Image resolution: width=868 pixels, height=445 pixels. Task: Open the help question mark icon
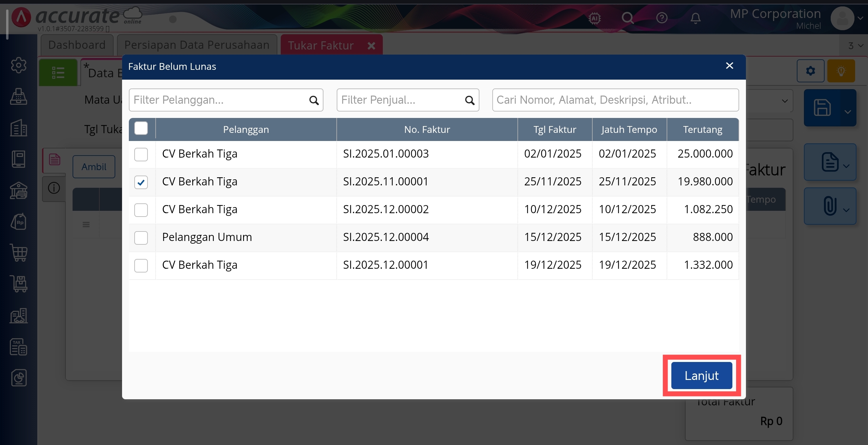point(662,18)
